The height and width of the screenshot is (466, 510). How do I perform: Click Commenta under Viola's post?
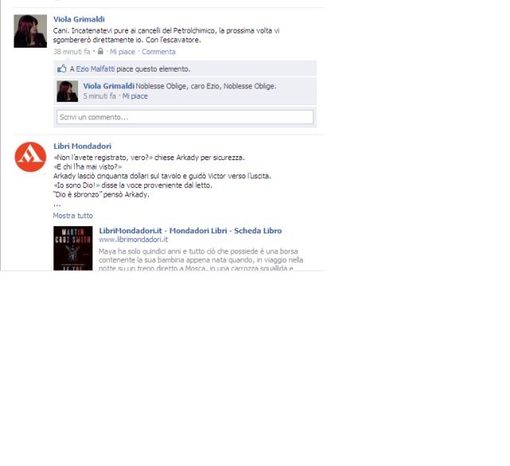159,52
